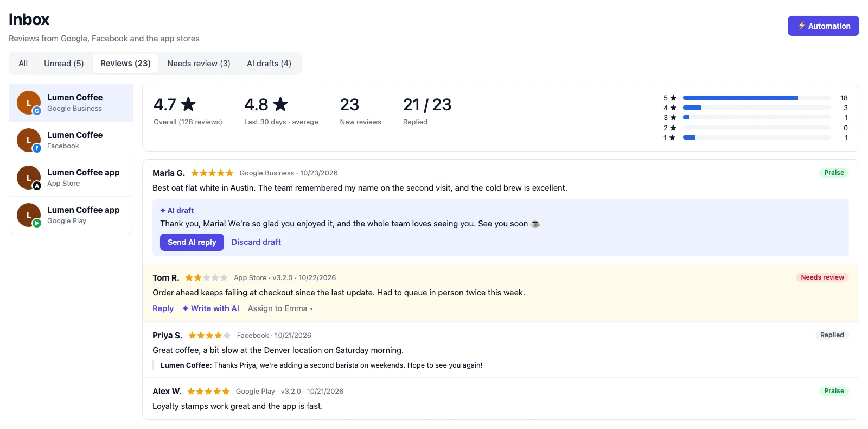Open the Lumen Coffee Google Business avatar

pos(29,103)
